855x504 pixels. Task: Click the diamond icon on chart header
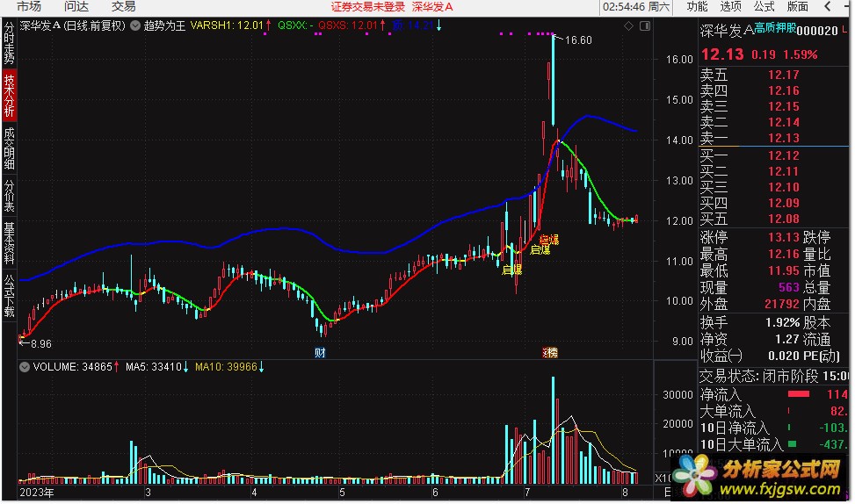point(628,25)
